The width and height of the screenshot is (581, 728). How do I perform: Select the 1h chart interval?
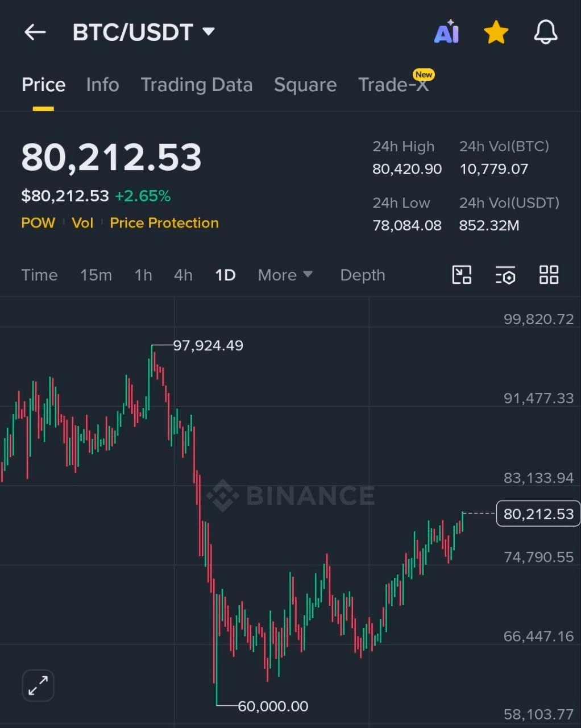click(x=143, y=275)
